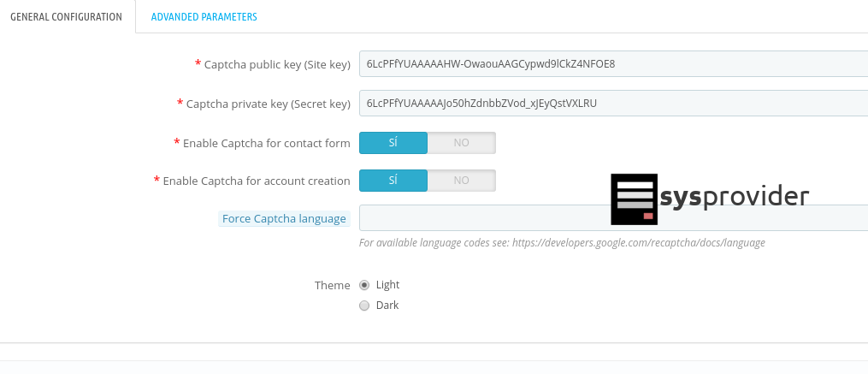Focus the Captcha private key field
The image size is (868, 374).
point(612,104)
